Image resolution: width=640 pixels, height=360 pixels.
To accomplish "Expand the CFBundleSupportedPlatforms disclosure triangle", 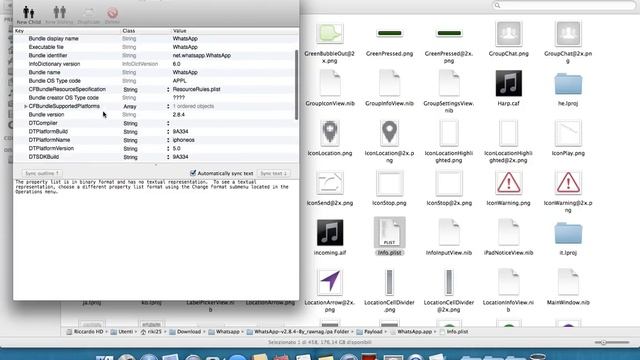I will click(25, 106).
